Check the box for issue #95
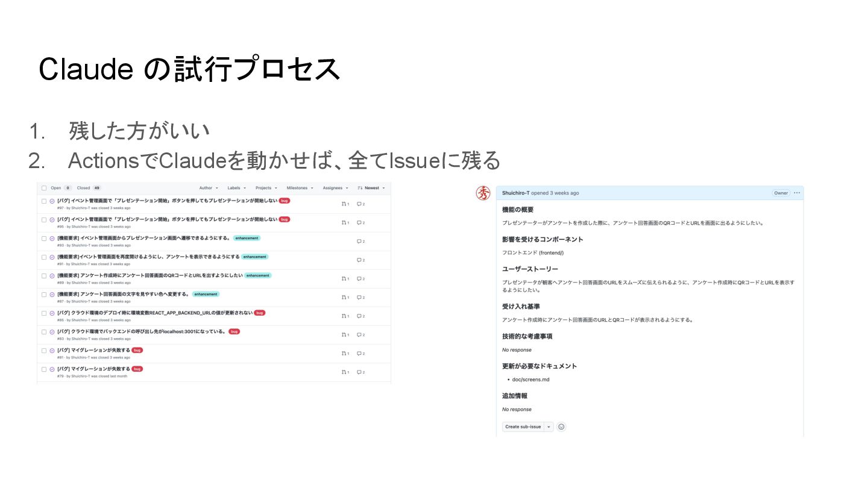The image size is (868, 488). pyautogui.click(x=44, y=220)
